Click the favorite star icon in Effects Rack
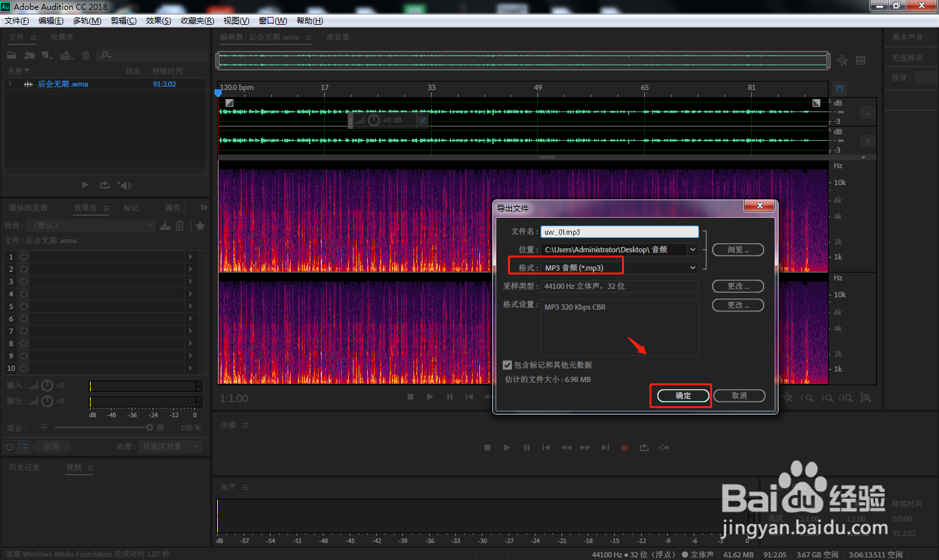The image size is (939, 560). point(200,226)
